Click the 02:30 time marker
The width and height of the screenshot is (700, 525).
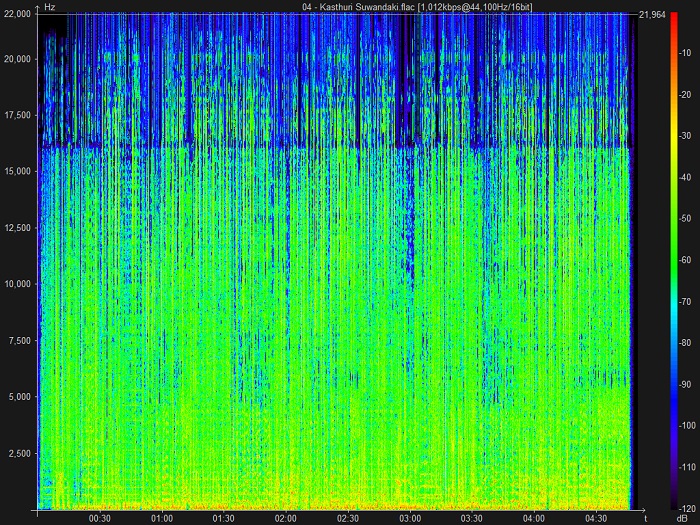348,518
